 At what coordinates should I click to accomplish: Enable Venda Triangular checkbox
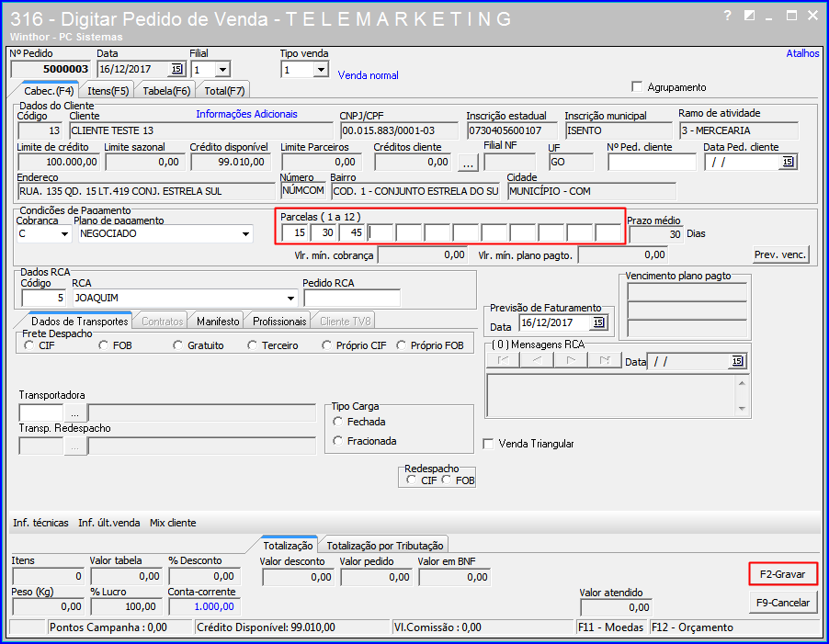pos(489,444)
